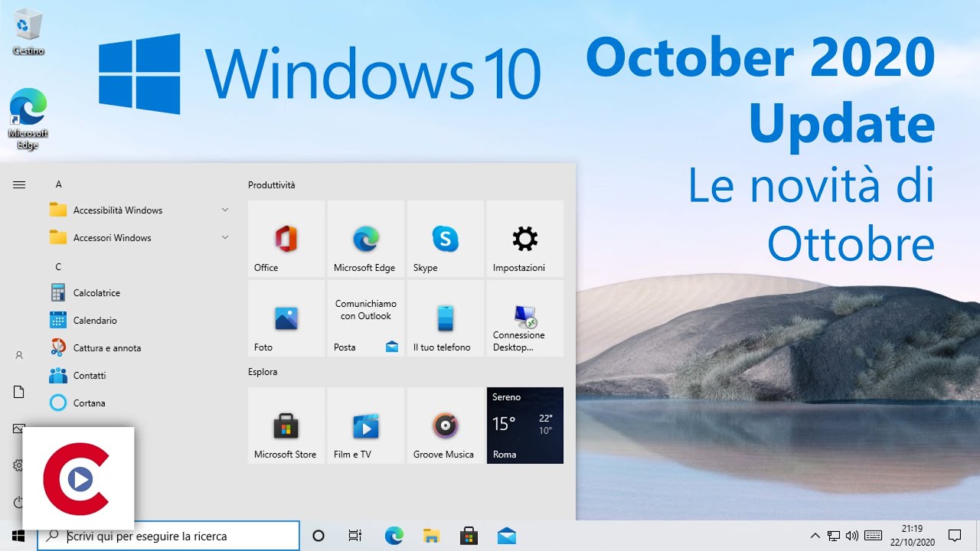Open the Posta mail tile
Image resolution: width=980 pixels, height=551 pixels.
(x=366, y=318)
